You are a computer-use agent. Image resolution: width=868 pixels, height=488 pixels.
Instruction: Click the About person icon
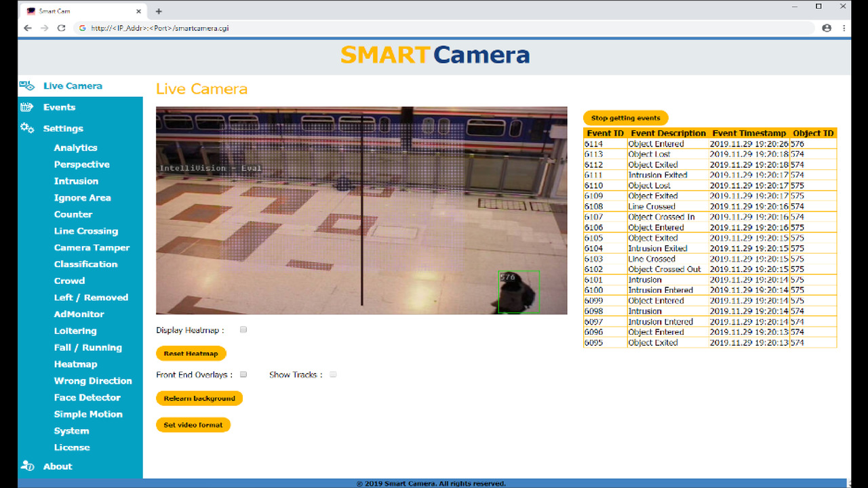(x=27, y=466)
